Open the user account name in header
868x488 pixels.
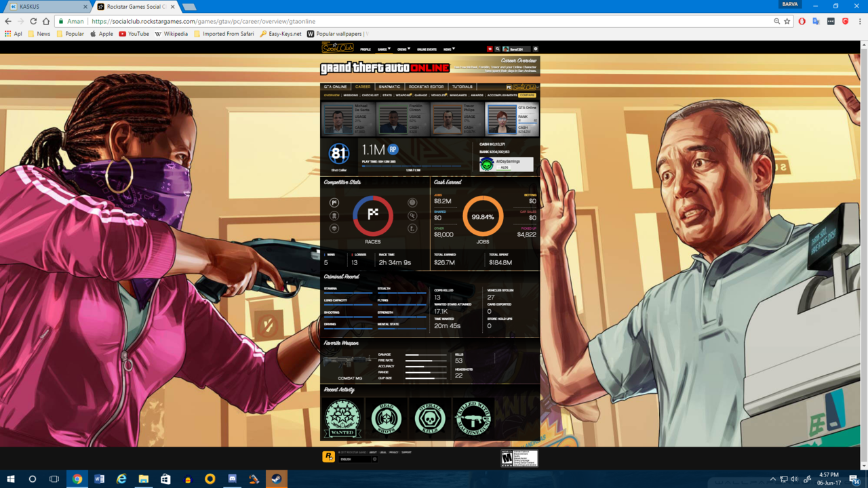[516, 49]
